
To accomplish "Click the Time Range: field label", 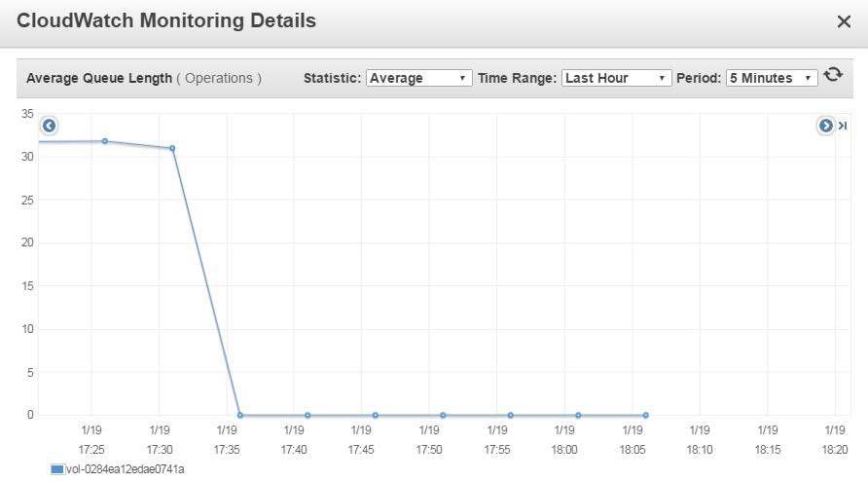I will click(x=517, y=78).
